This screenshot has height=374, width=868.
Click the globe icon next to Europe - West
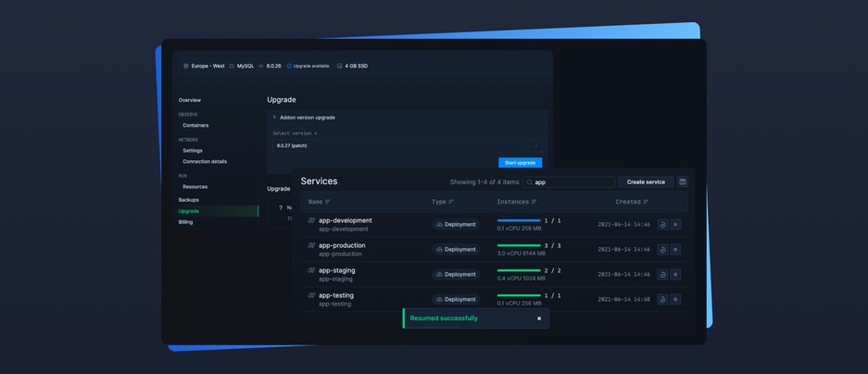pos(186,66)
